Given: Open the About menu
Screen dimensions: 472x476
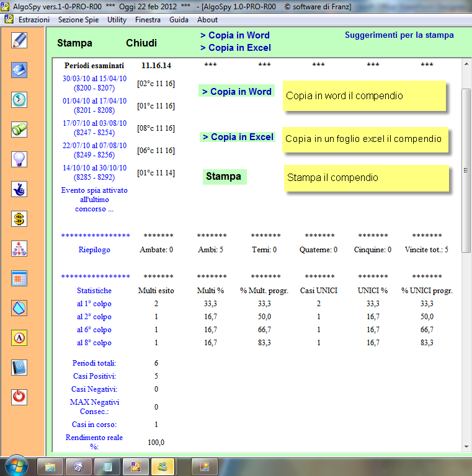Looking at the screenshot, I should pyautogui.click(x=207, y=20).
